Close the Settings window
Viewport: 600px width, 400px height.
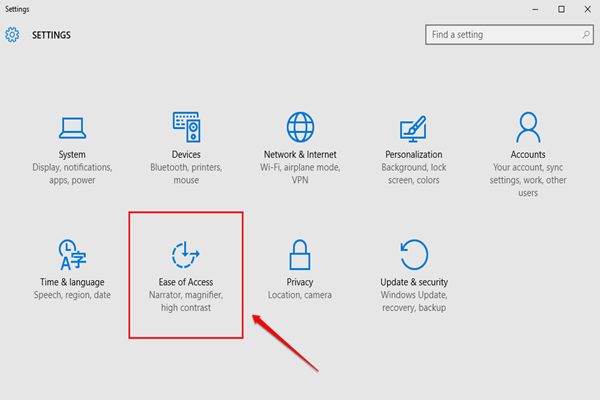pyautogui.click(x=586, y=9)
